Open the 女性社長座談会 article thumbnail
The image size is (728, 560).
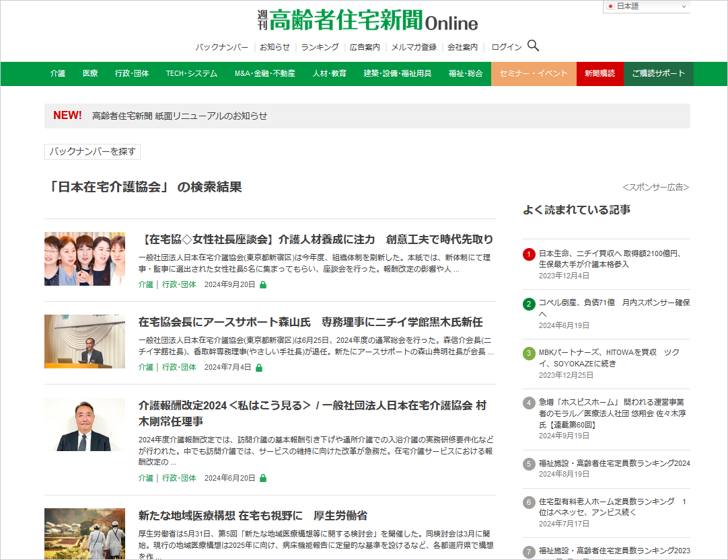[x=85, y=258]
